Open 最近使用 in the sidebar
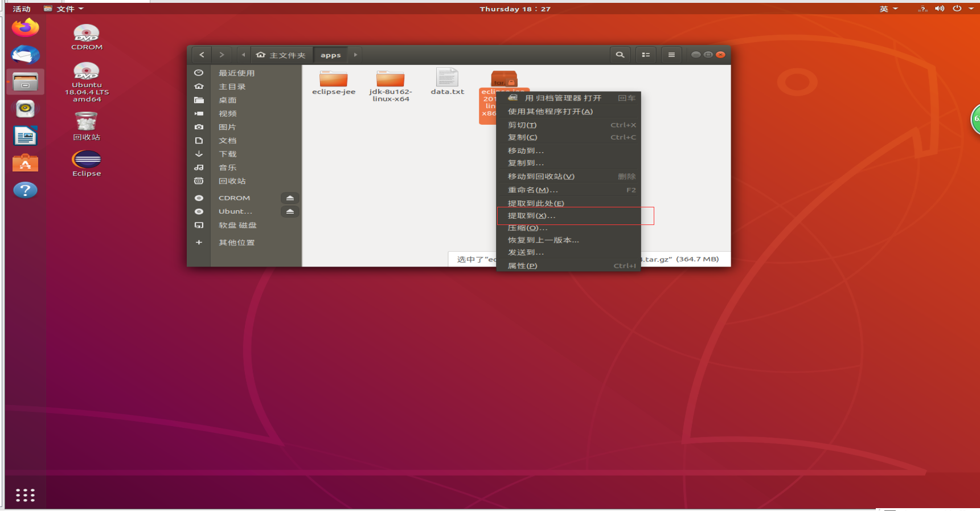The width and height of the screenshot is (980, 511). click(x=245, y=73)
